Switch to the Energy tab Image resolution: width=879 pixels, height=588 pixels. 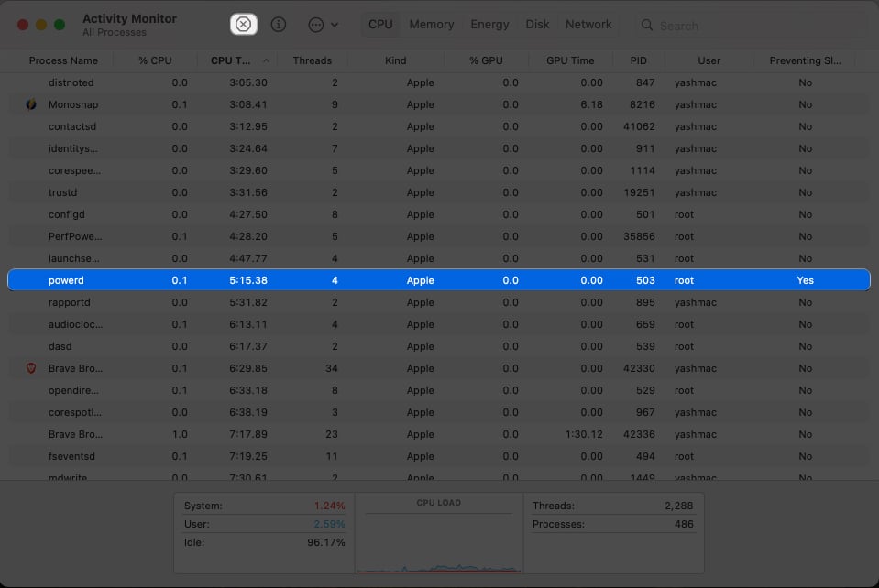[489, 25]
